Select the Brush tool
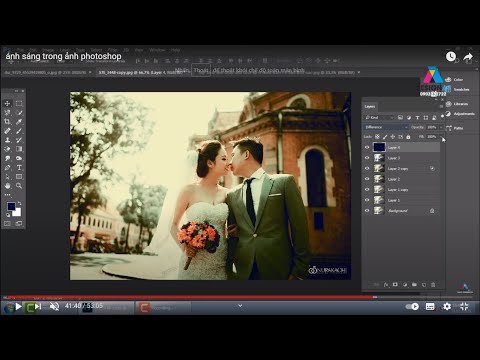480x360 pixels. pyautogui.click(x=19, y=131)
